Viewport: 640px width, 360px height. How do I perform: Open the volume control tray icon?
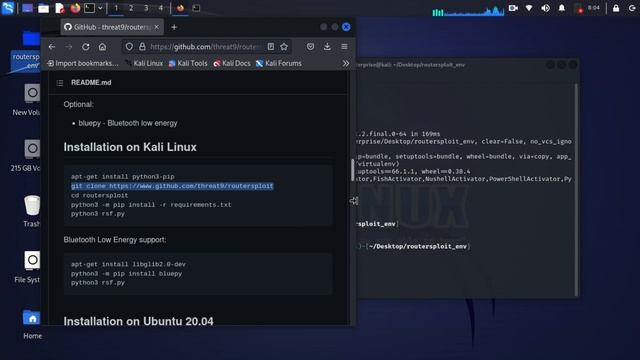click(545, 8)
